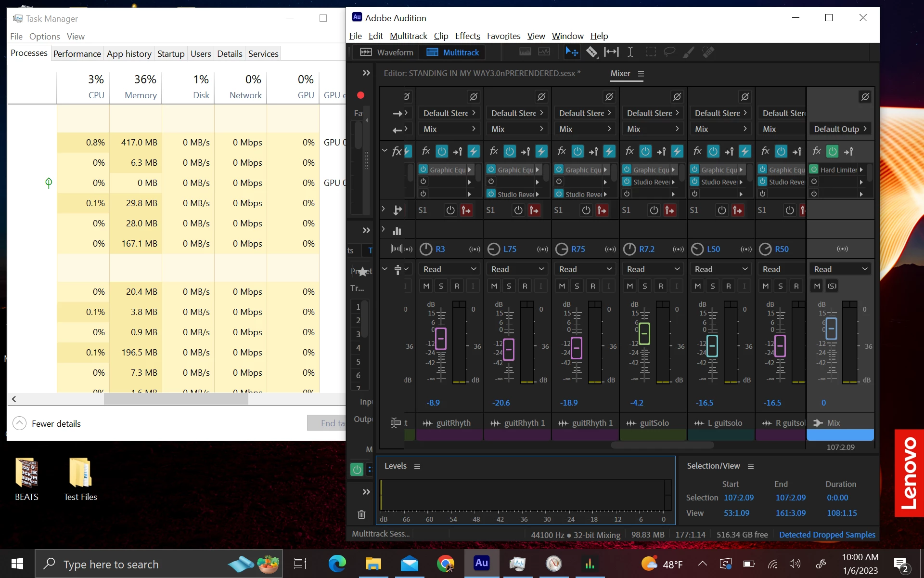Viewport: 924px width, 578px height.
Task: Solo the guitSolo track
Action: point(645,286)
